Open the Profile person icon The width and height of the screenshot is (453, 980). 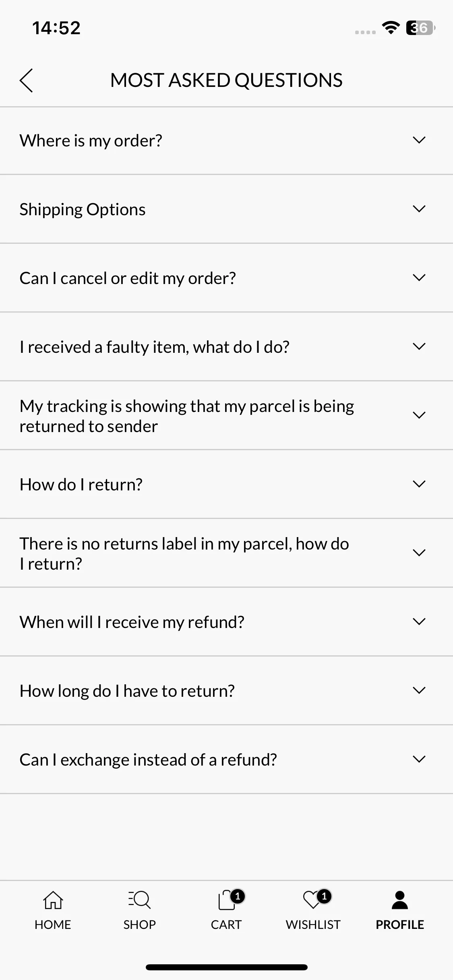399,900
